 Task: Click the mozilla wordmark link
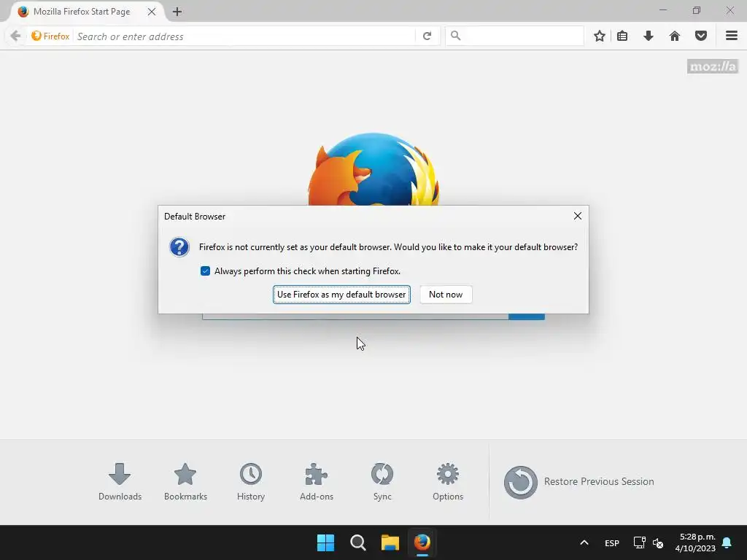click(713, 66)
